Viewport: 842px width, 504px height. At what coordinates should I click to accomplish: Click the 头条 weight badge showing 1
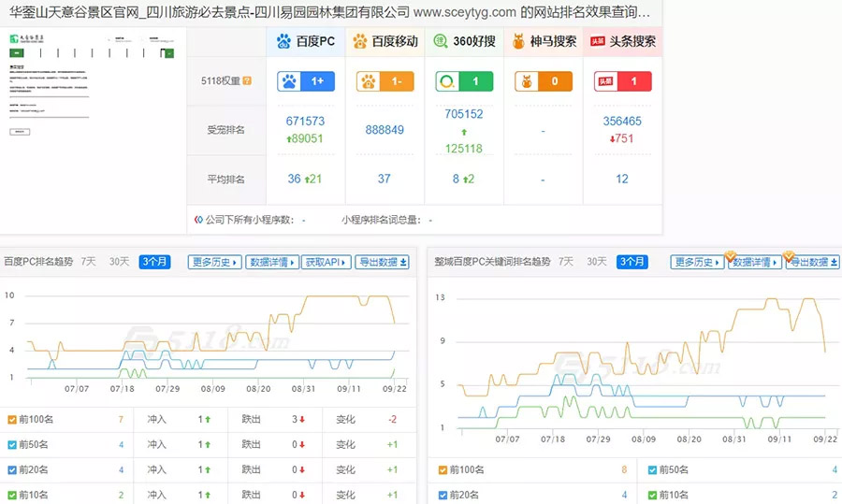(623, 81)
